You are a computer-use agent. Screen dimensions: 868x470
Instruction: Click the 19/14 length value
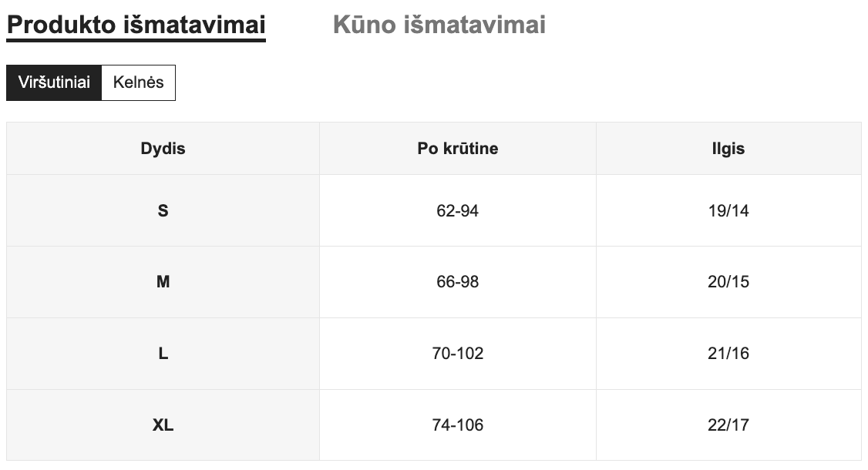[x=728, y=210]
